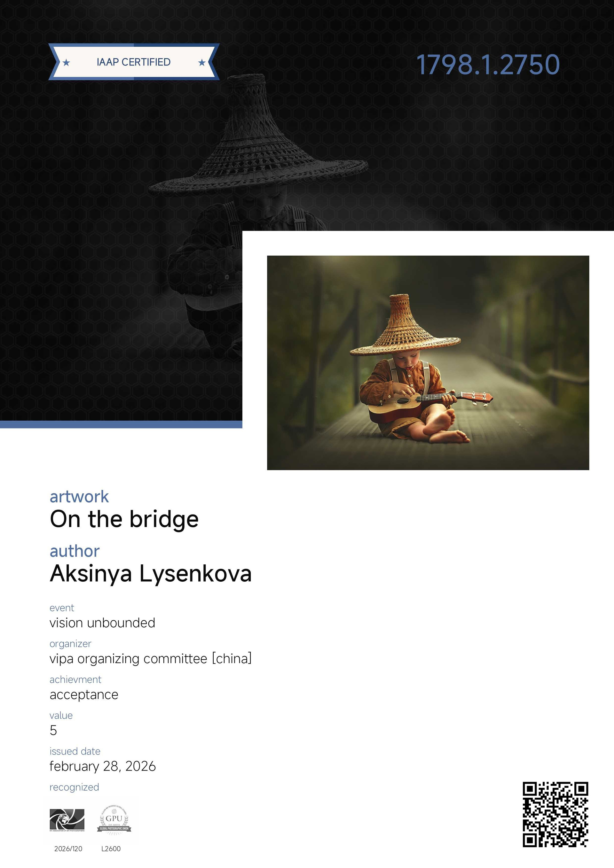Click the acceptance achievement text
This screenshot has height=868, width=614.
click(x=84, y=695)
